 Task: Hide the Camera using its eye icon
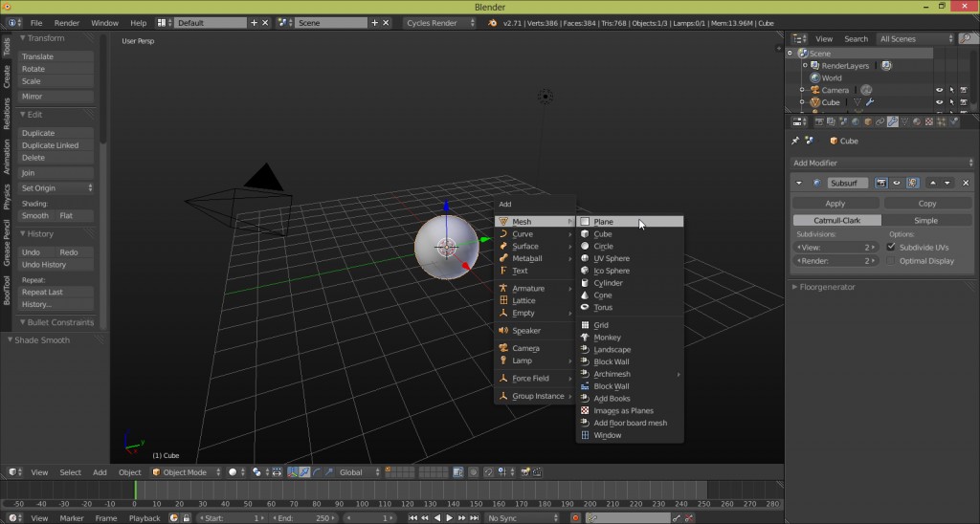(939, 90)
